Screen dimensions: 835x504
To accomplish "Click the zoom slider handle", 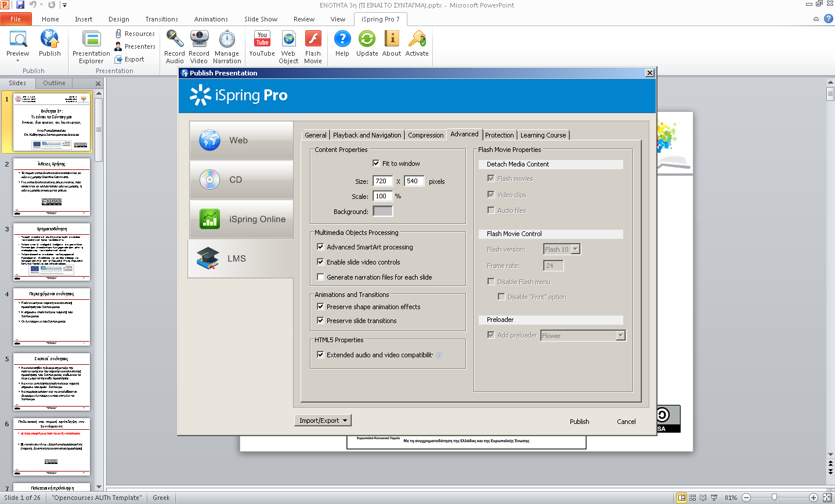I will click(775, 498).
